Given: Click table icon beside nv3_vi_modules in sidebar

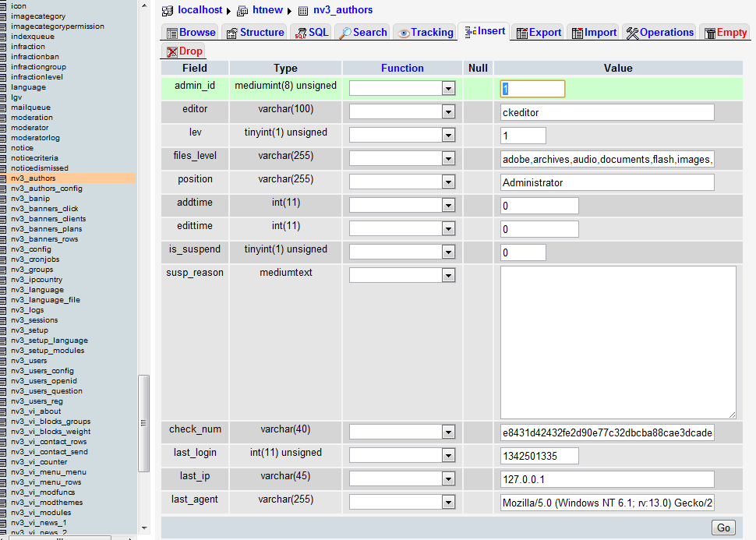Looking at the screenshot, I should tap(3, 513).
